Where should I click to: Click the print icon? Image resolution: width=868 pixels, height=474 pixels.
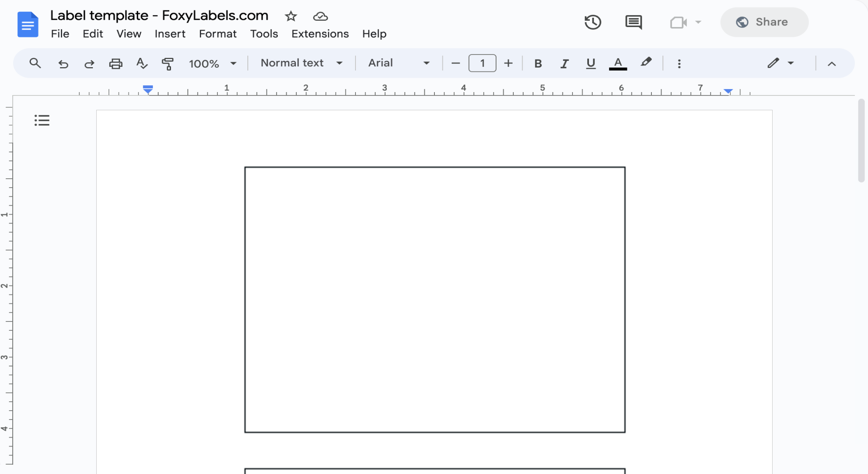point(116,63)
